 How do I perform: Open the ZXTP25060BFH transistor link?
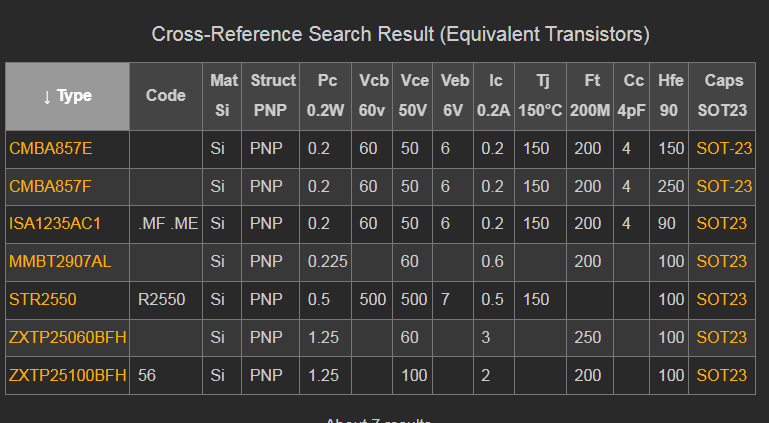coord(67,337)
